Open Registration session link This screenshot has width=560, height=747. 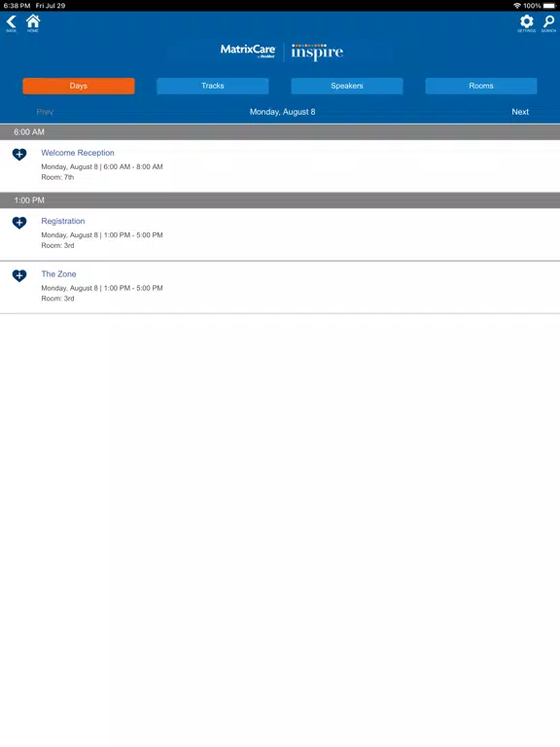[x=63, y=221]
